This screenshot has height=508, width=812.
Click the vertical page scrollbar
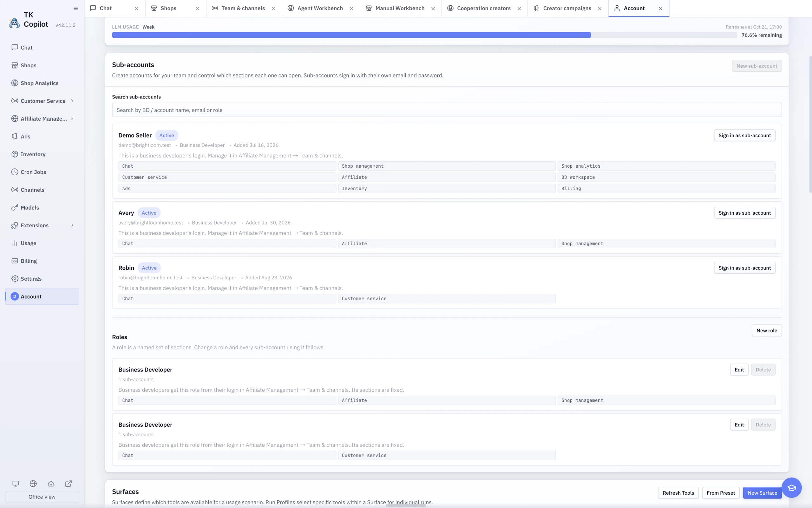pos(810,124)
